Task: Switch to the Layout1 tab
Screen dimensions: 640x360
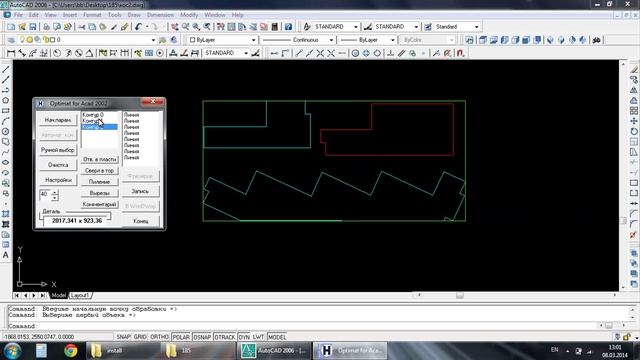Action: [x=80, y=295]
